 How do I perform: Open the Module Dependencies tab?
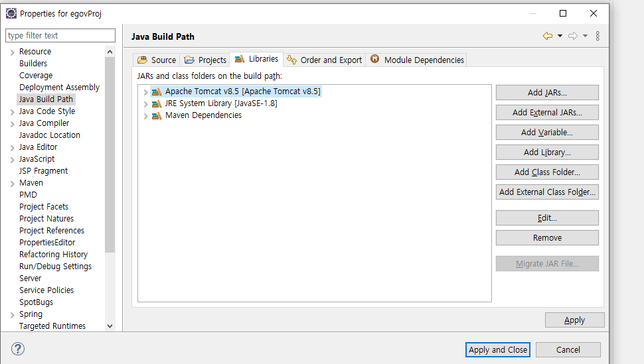(x=417, y=60)
